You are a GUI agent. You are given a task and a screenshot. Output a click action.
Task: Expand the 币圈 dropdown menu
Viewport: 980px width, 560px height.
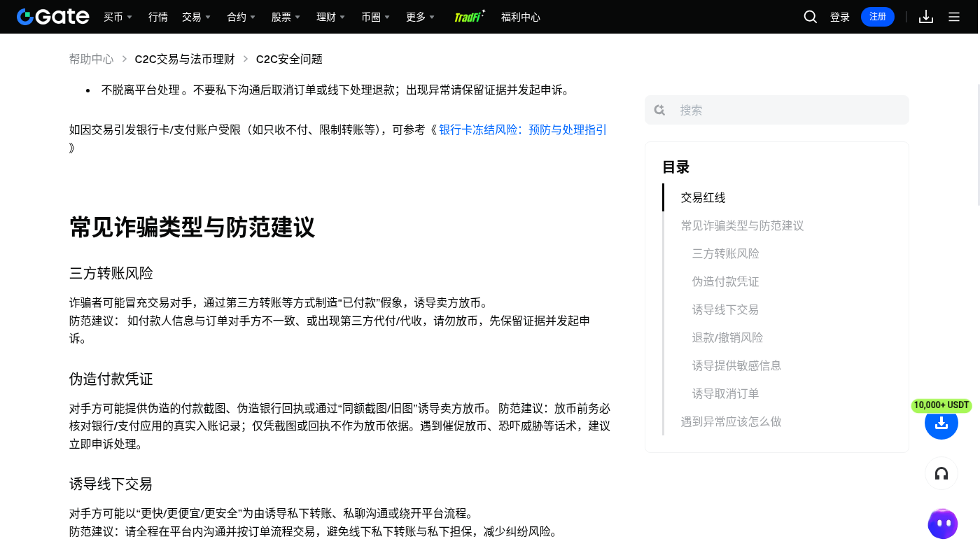pos(376,17)
